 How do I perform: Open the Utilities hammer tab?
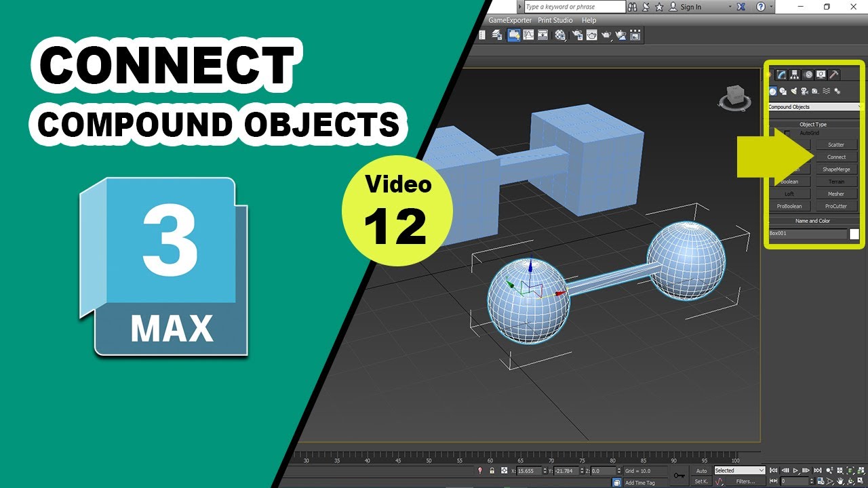[834, 75]
